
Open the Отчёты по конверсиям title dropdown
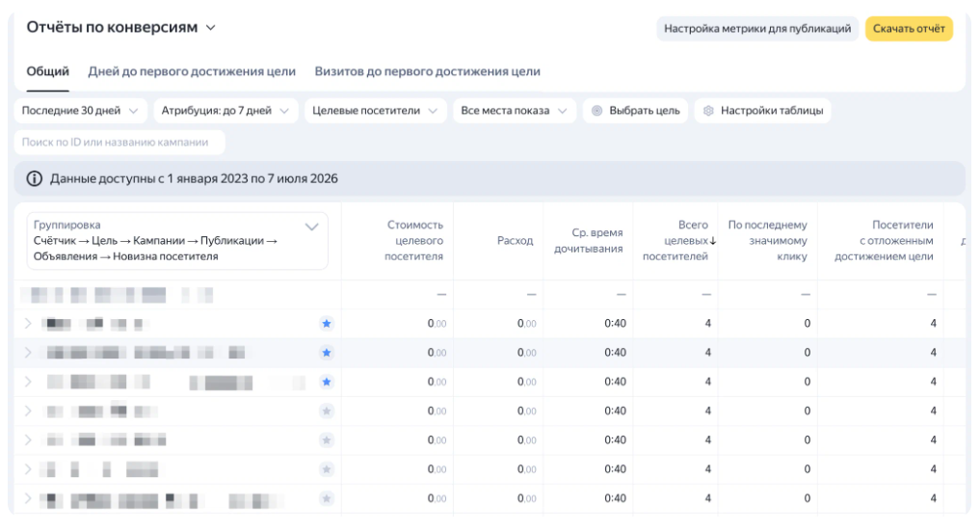(x=121, y=28)
